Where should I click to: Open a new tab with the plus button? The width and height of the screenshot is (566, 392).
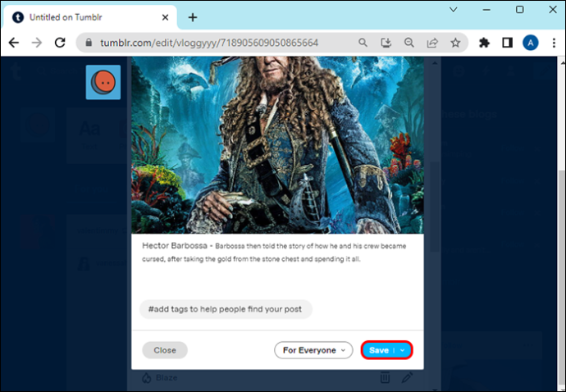point(193,17)
